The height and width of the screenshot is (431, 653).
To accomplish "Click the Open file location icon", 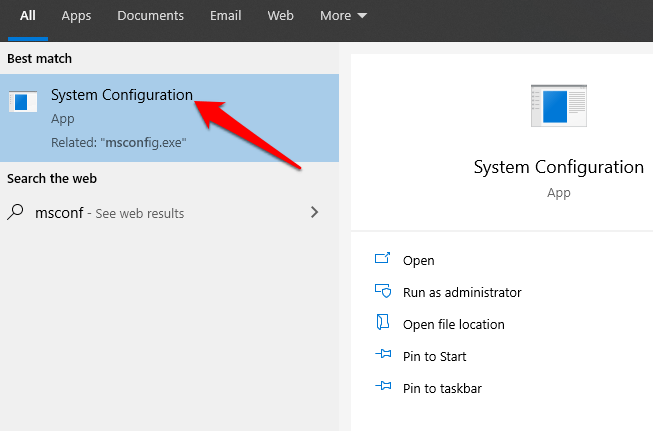I will [x=382, y=323].
